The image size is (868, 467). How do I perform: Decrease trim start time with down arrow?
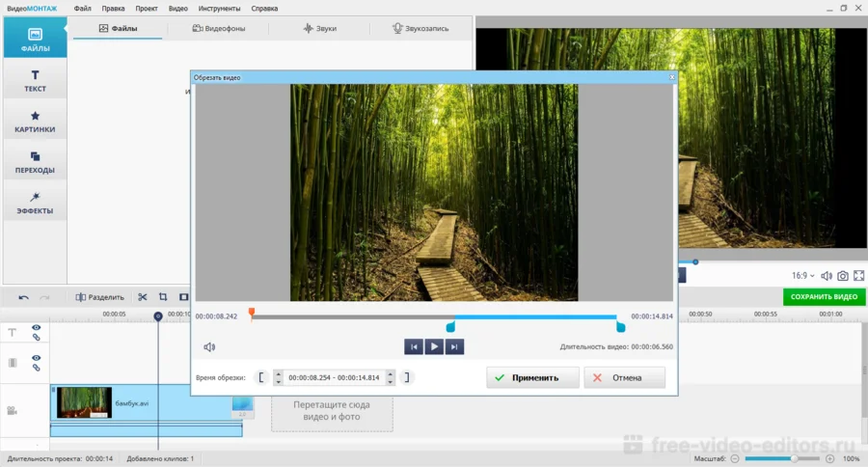tap(279, 381)
